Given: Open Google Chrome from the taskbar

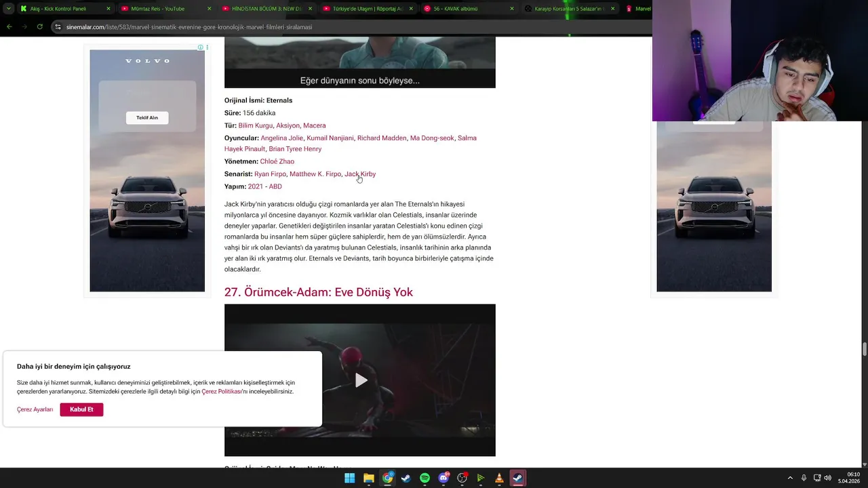Looking at the screenshot, I should pos(387,478).
